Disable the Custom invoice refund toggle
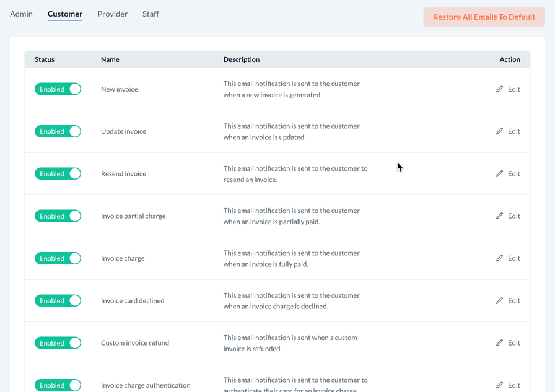 [x=58, y=343]
